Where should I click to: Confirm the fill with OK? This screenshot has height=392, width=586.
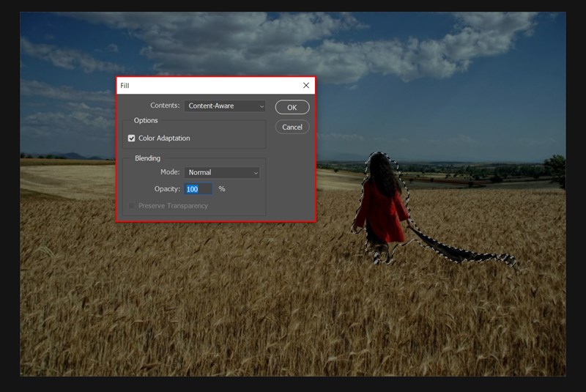(x=292, y=107)
